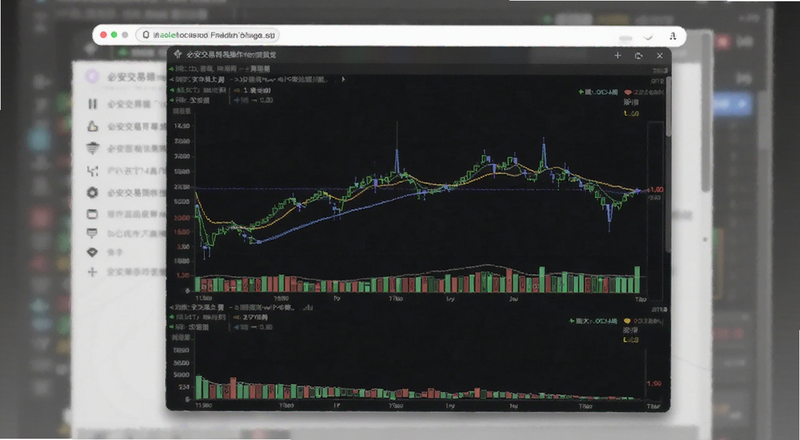Click the two vertical bars sidebar icon
800x440 pixels.
click(92, 104)
